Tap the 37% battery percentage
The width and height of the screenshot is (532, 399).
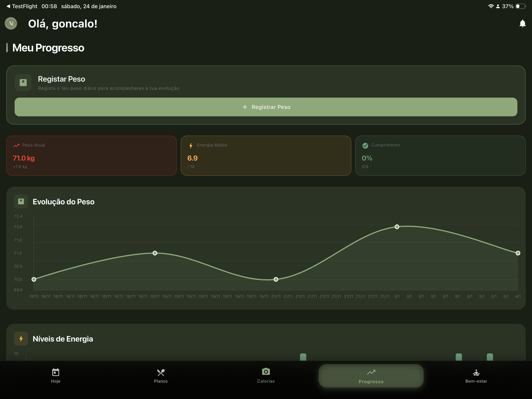pyautogui.click(x=508, y=6)
